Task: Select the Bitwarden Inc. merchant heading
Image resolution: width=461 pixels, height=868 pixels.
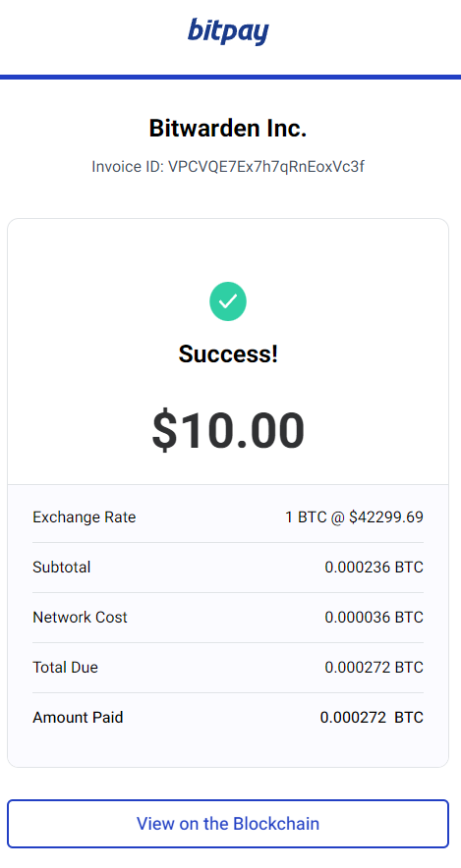Action: tap(228, 129)
